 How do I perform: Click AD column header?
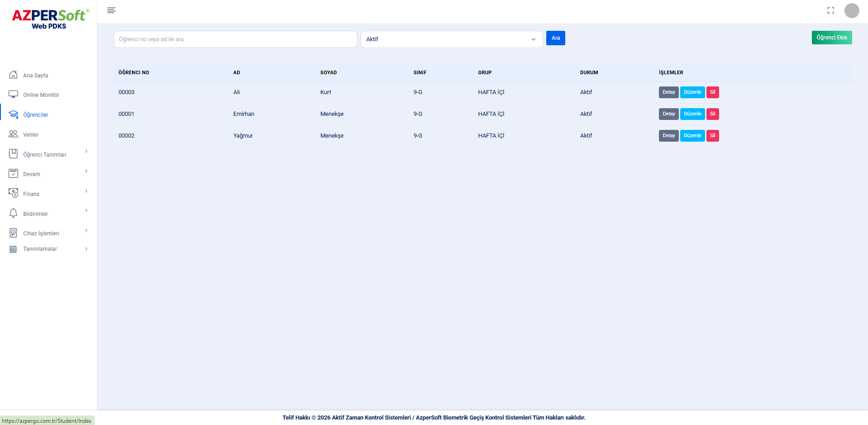click(x=237, y=72)
